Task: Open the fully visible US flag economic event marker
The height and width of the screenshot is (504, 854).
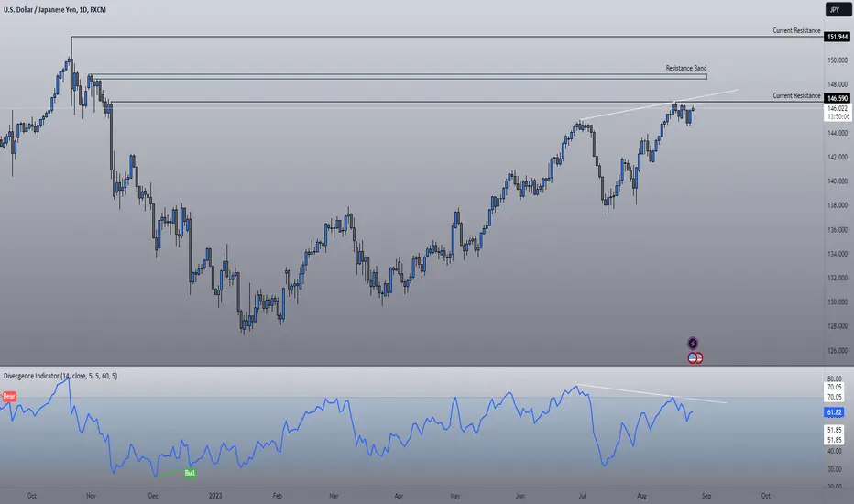Action: (692, 358)
